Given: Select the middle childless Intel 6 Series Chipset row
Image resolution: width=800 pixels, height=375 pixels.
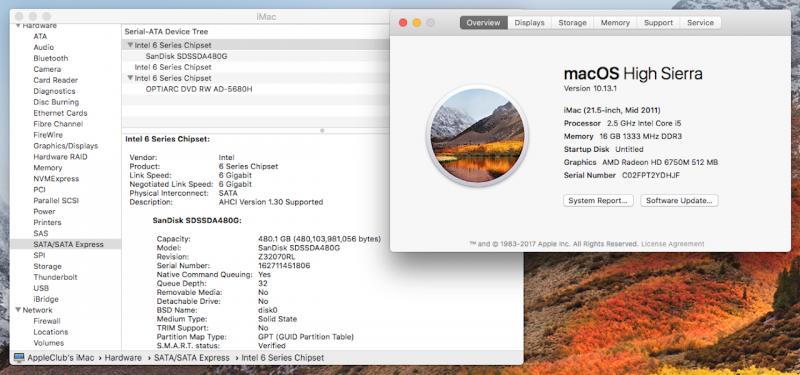Looking at the screenshot, I should 173,67.
